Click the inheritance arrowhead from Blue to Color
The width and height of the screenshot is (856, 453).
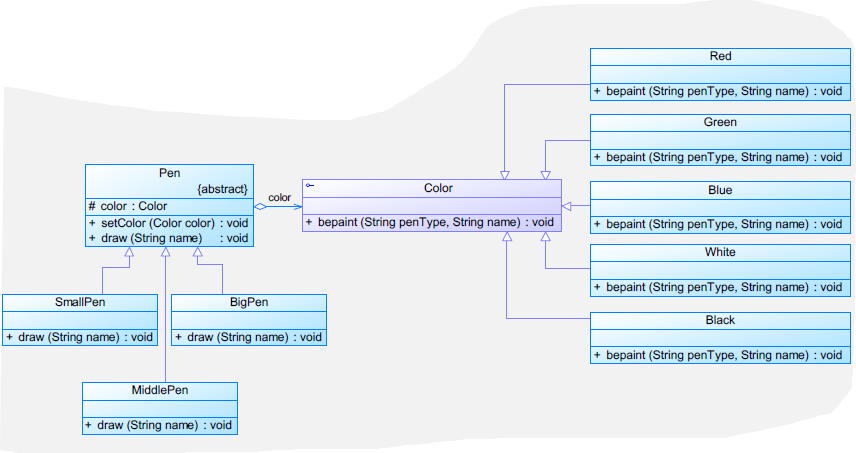tap(567, 206)
